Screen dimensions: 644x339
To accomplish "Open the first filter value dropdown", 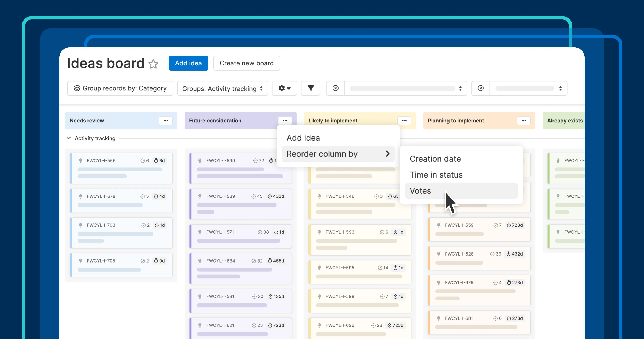I will pyautogui.click(x=405, y=88).
